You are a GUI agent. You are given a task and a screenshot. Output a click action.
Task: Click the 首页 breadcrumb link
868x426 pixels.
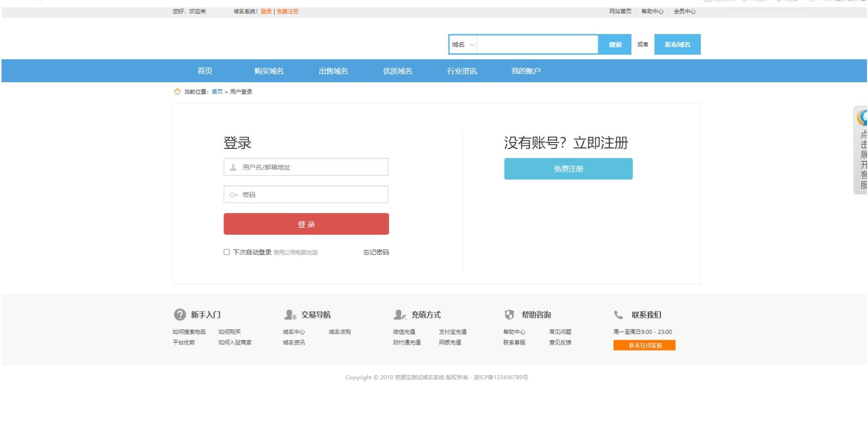217,92
